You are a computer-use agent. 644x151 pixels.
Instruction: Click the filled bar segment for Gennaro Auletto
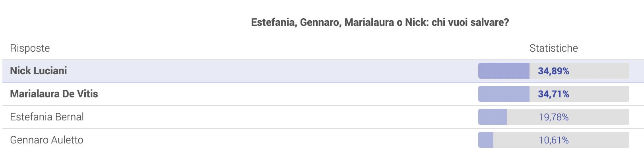pos(486,140)
